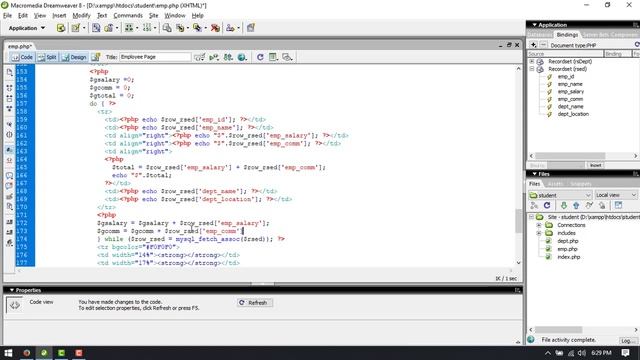640x360 pixels.
Task: Select emp_id binding field
Action: click(566, 76)
